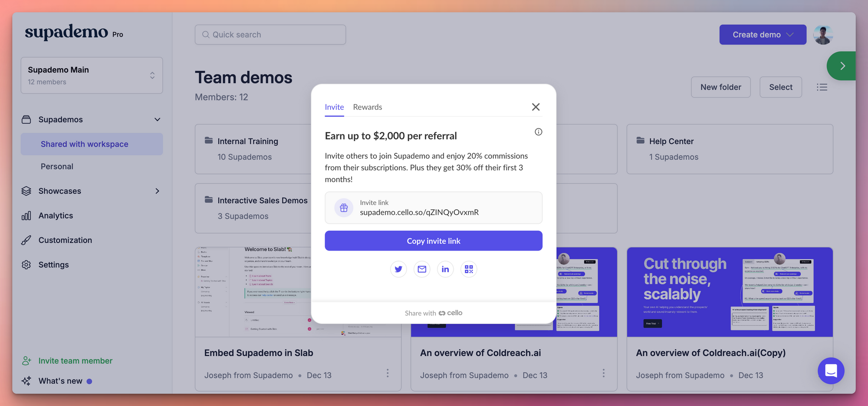Click the Supademos wallet icon in the sidebar

26,119
